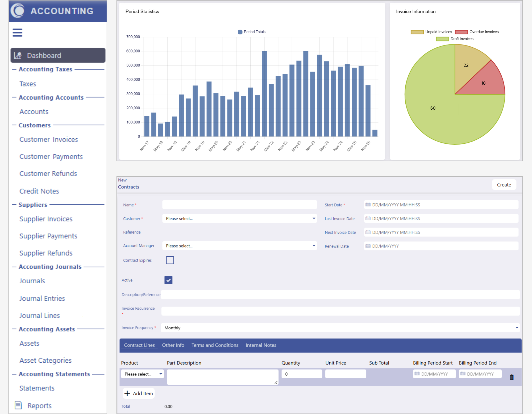Open Journal Entries page
Image resolution: width=532 pixels, height=414 pixels.
pos(42,298)
